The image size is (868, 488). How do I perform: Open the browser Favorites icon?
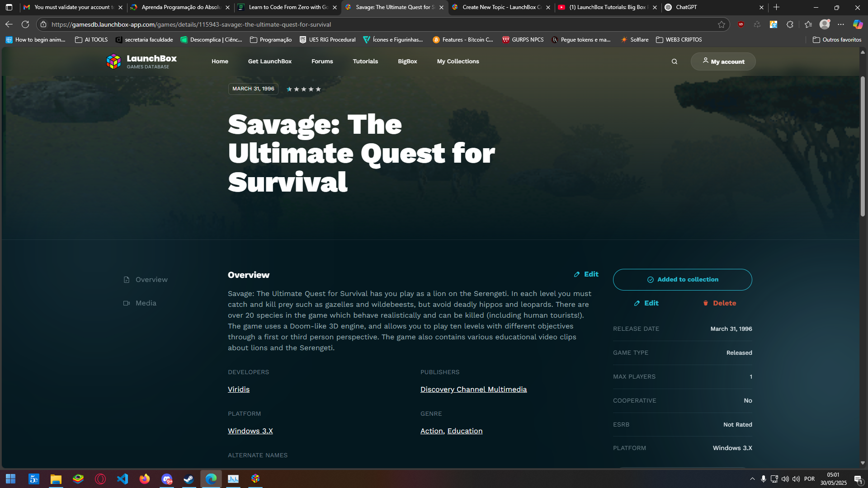[x=808, y=24]
